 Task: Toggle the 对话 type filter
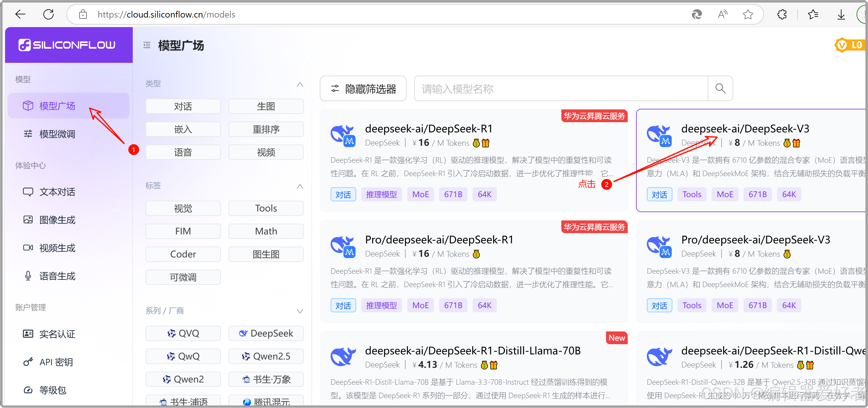point(183,107)
